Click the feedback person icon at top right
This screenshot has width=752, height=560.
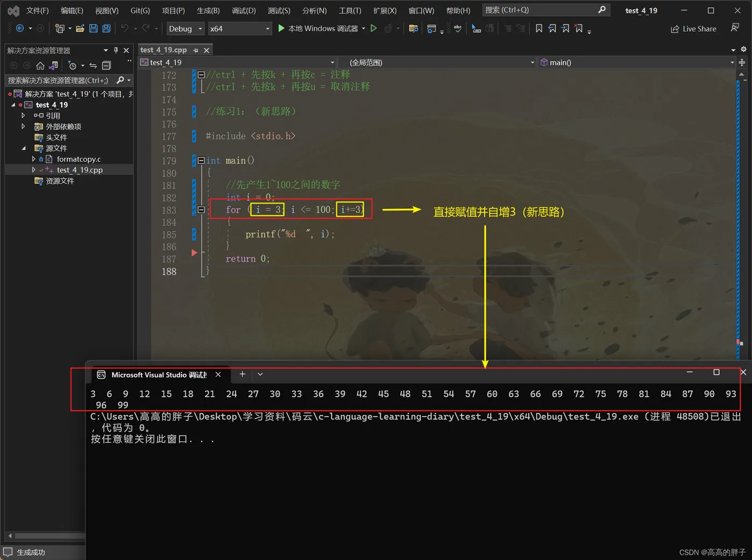click(735, 28)
